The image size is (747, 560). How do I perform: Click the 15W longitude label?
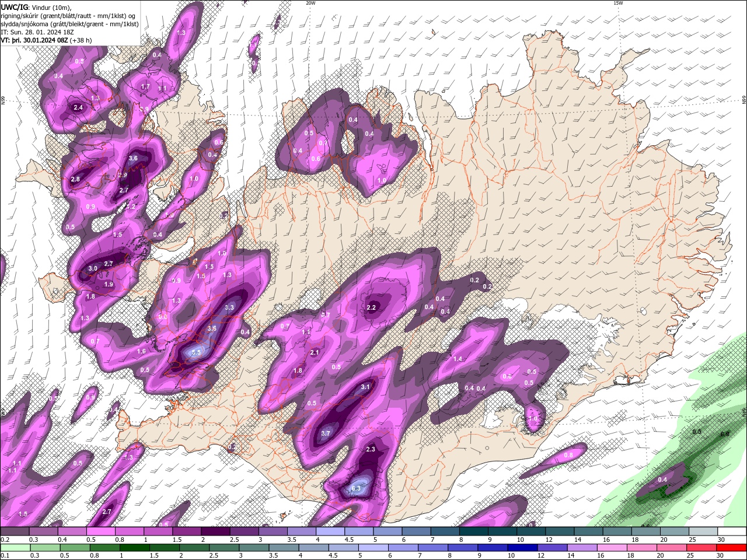(x=618, y=3)
